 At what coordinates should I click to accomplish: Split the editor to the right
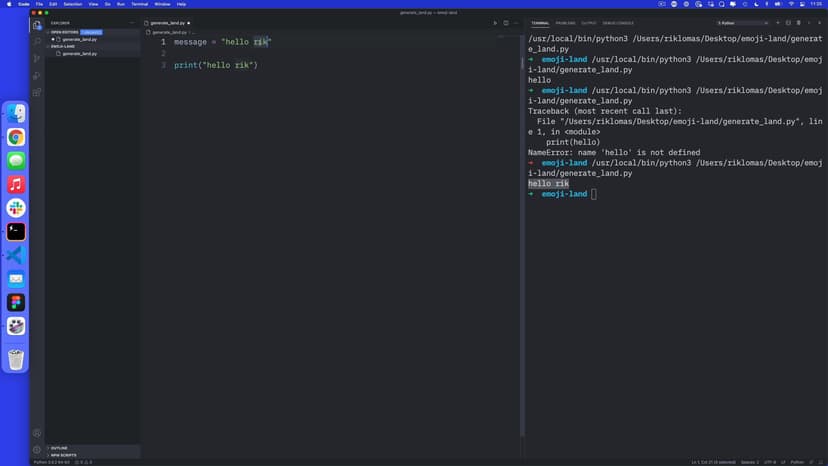point(505,22)
